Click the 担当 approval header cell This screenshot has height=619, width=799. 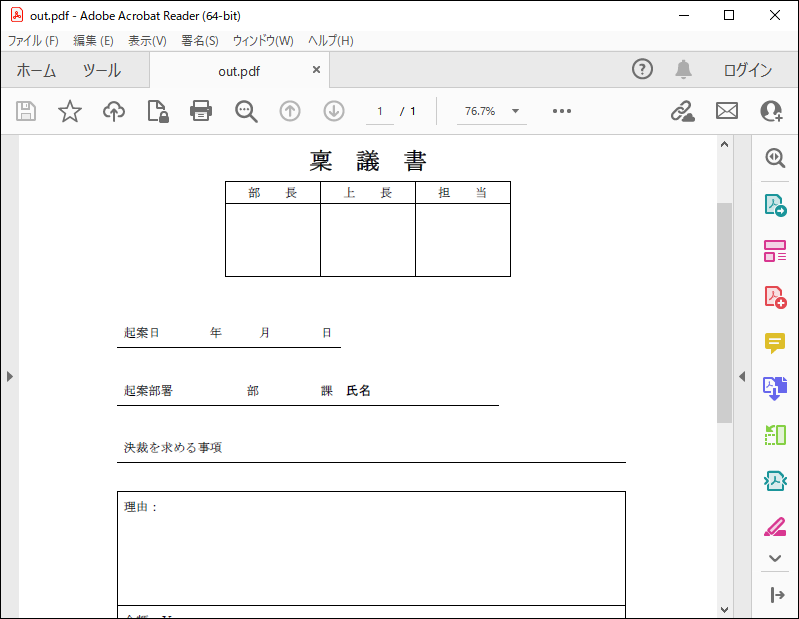point(463,193)
